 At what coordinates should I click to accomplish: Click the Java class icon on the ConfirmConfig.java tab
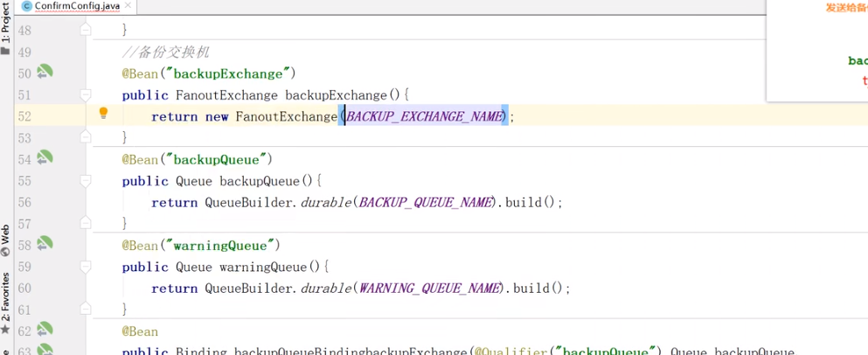26,7
